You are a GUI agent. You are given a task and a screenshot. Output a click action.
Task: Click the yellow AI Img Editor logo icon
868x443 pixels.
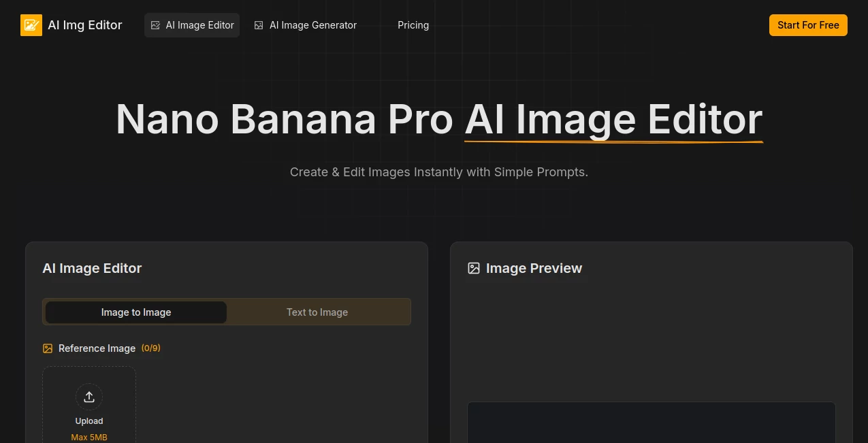(x=31, y=24)
